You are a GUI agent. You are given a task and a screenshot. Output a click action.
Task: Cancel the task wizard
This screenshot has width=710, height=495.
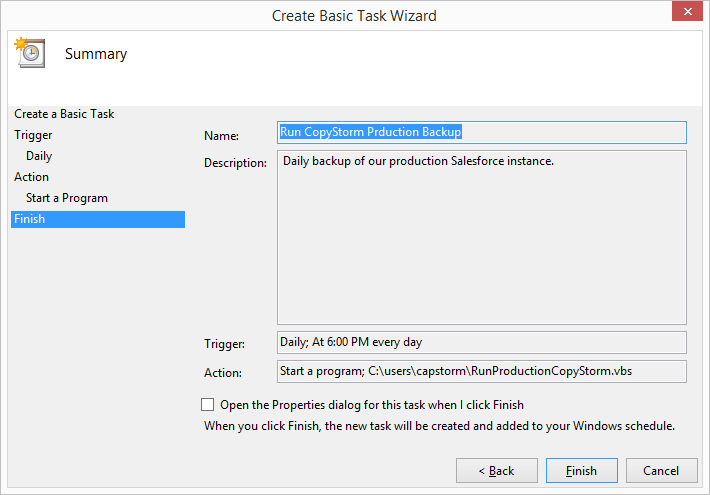661,471
